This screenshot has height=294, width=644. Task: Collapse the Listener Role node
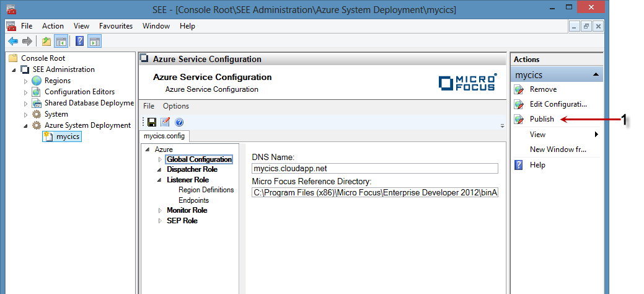point(159,180)
